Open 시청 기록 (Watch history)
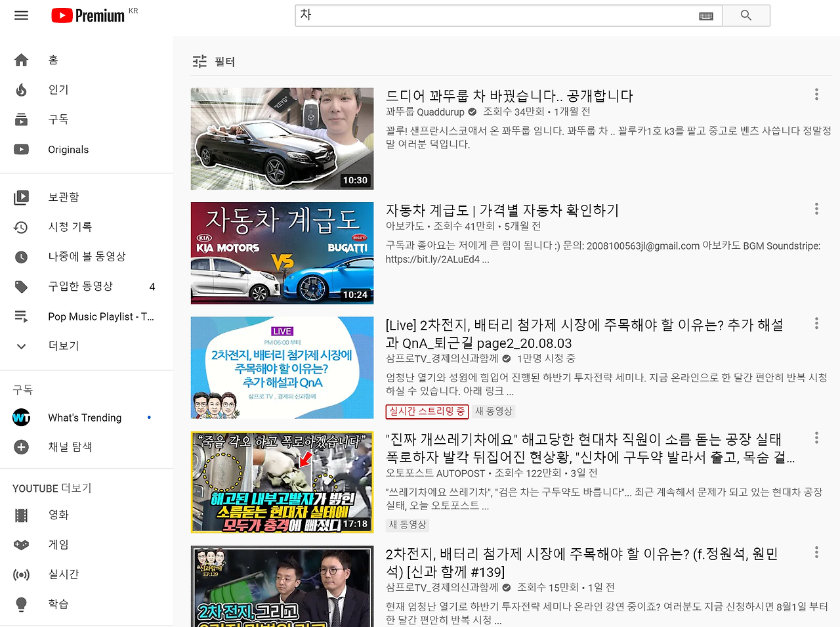 click(21, 227)
